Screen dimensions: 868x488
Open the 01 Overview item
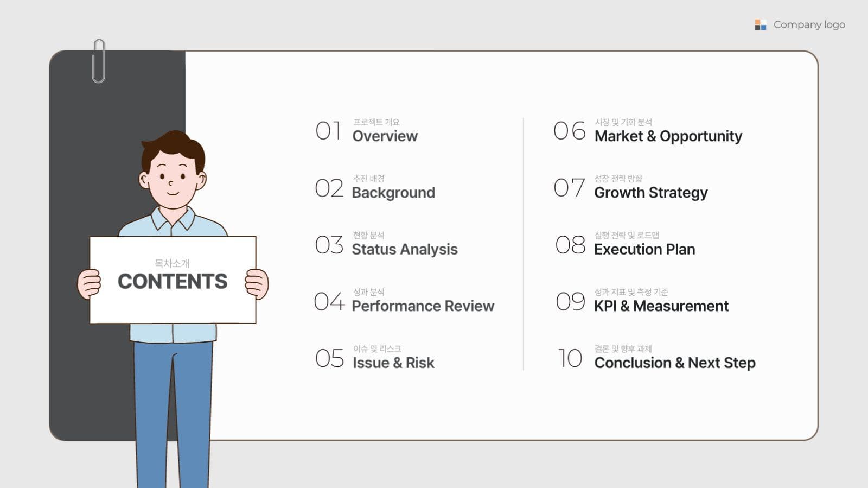(366, 131)
